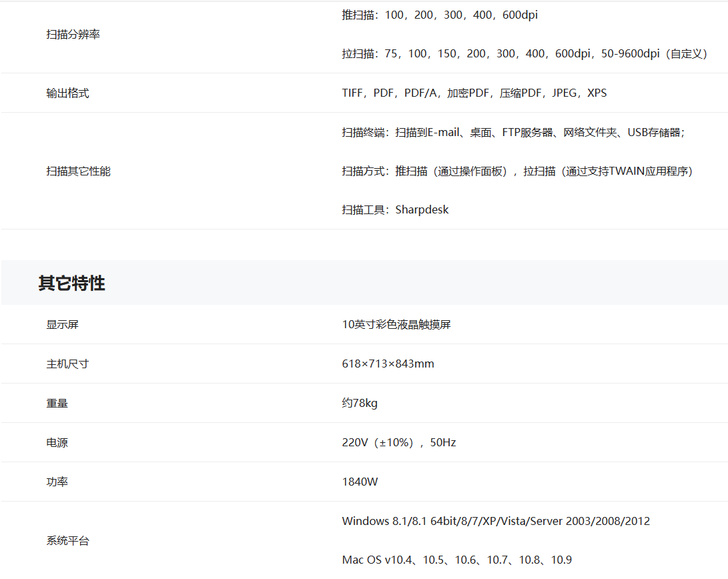Click the 约78kg weight value
728x579 pixels.
tap(360, 404)
